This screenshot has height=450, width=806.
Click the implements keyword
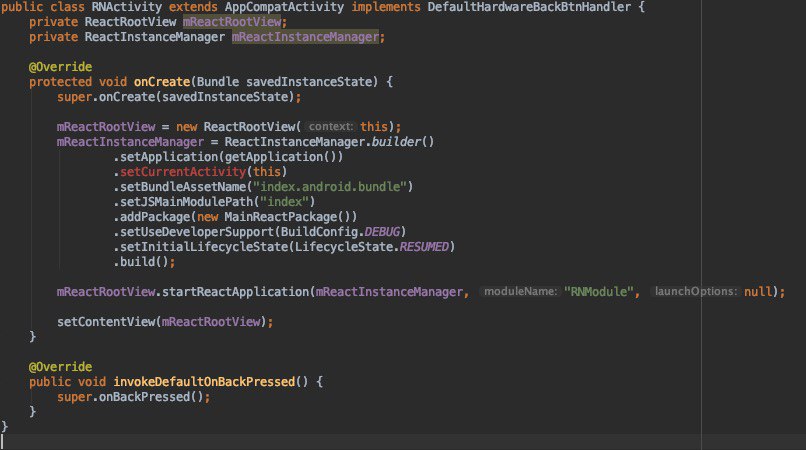tap(386, 7)
